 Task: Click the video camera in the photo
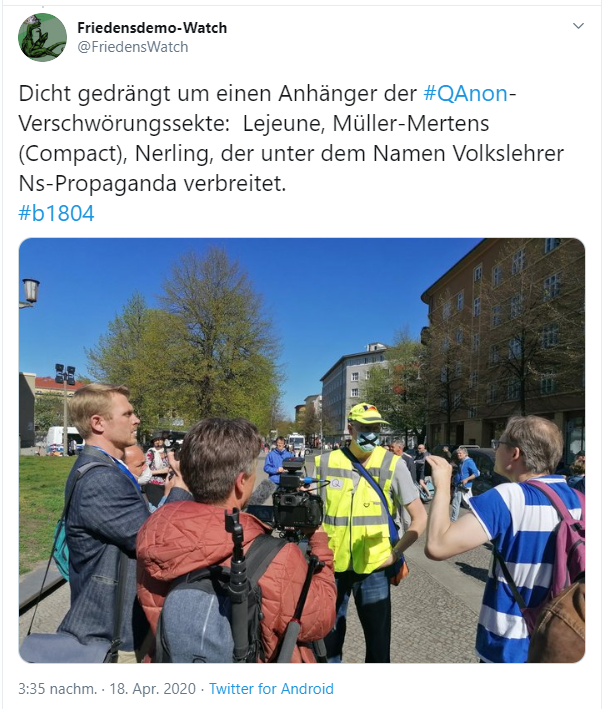(296, 497)
